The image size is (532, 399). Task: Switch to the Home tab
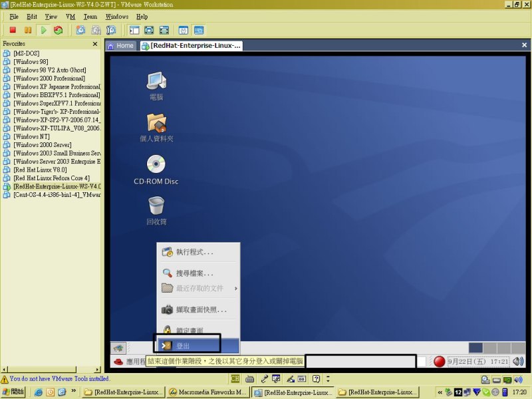[x=121, y=46]
